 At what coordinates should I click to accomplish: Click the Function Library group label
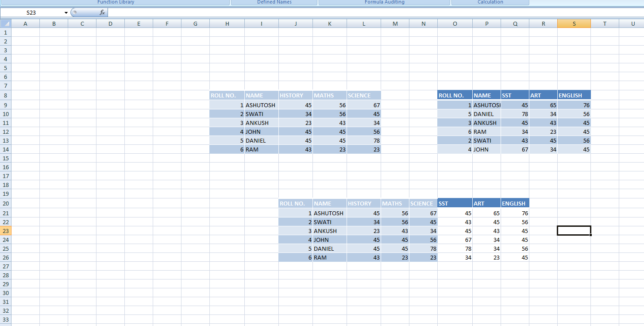coord(116,2)
